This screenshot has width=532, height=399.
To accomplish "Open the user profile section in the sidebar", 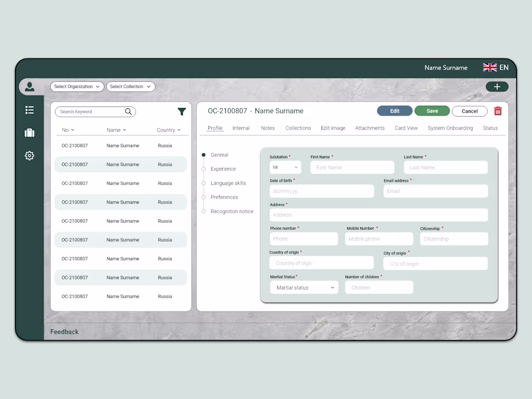I will click(30, 87).
